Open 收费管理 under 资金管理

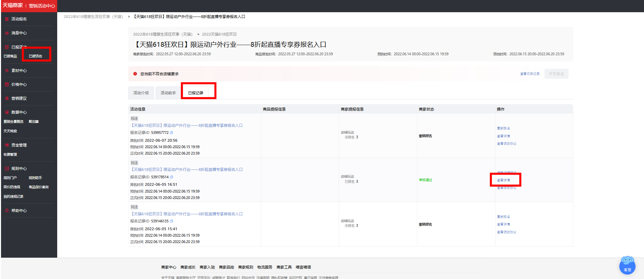point(10,155)
